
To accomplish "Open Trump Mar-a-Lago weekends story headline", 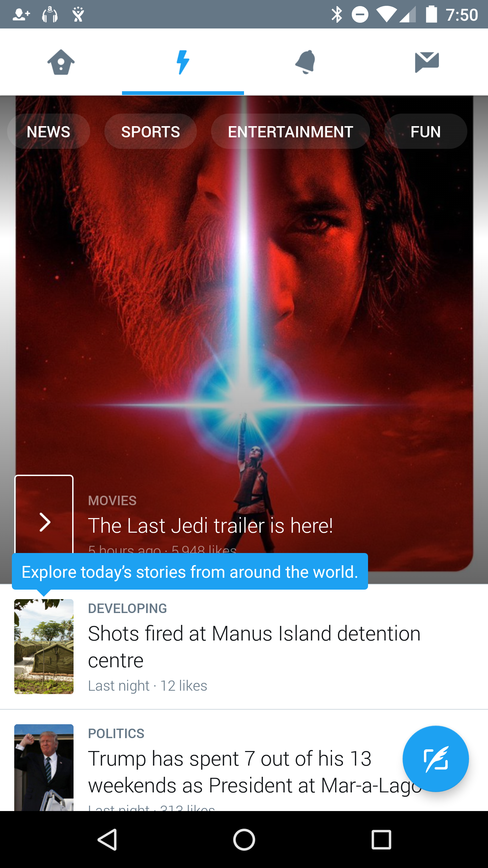I will 255,772.
